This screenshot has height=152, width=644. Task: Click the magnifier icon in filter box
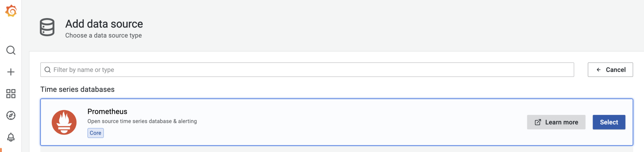[x=48, y=70]
